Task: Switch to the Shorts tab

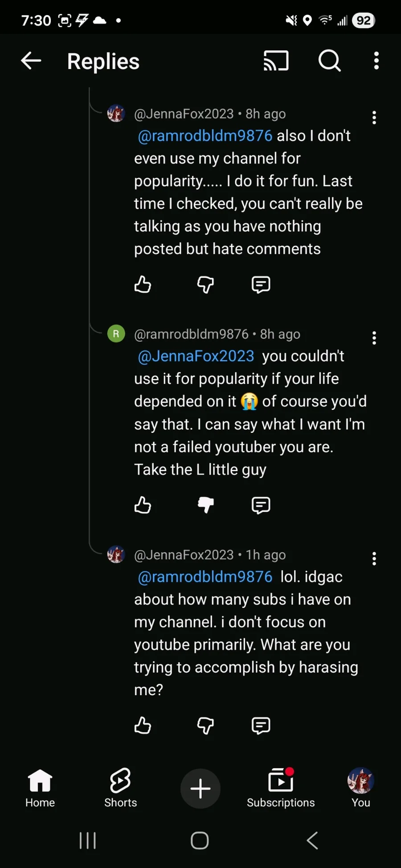Action: pyautogui.click(x=120, y=788)
